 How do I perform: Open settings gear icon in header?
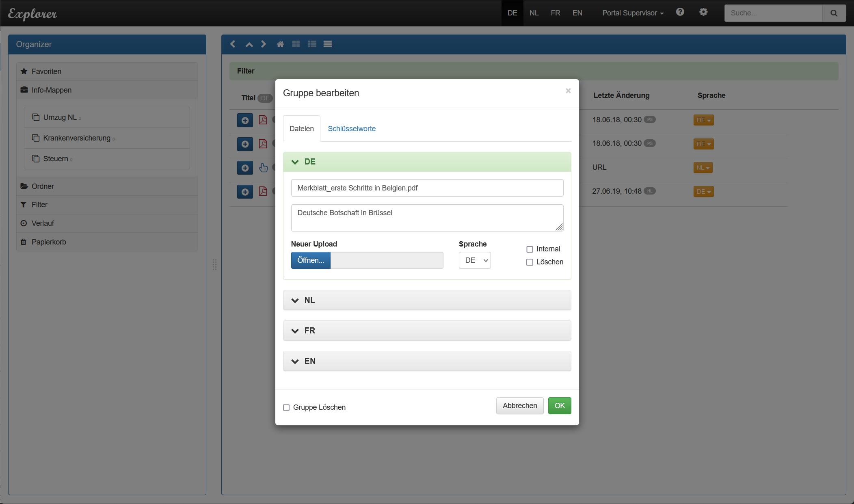pos(703,12)
